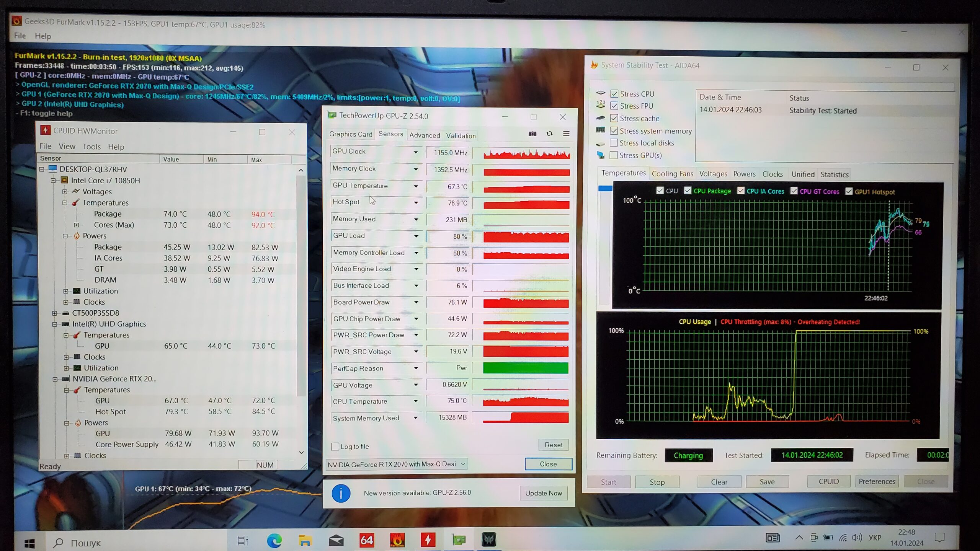Click FurMark icon in taskbar

[x=397, y=540]
